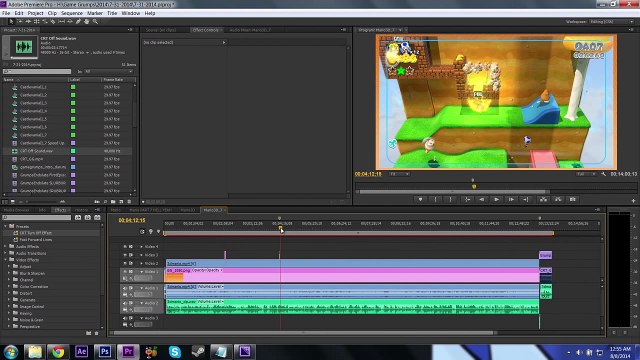
Task: Collapse the Video Effects folder
Action: click(5, 260)
